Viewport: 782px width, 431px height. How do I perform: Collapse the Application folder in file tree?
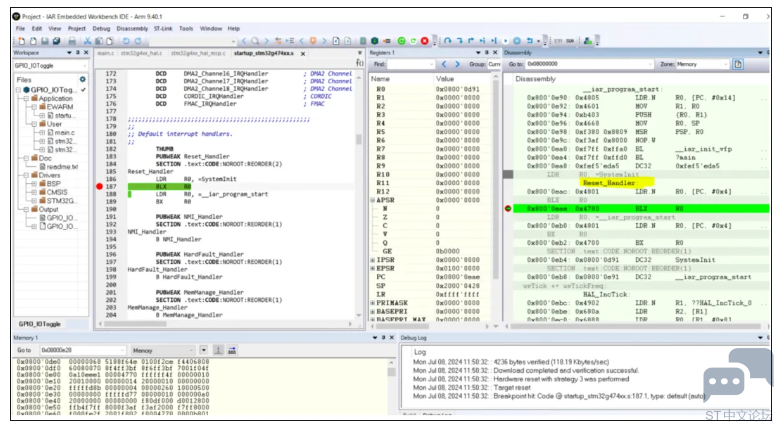(x=26, y=98)
